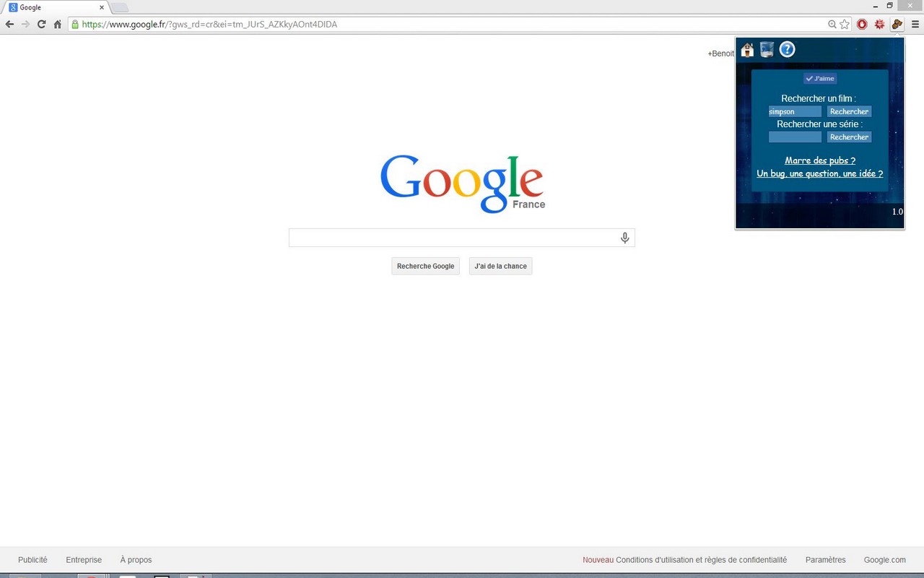Open the Publicité footer link

[32, 560]
